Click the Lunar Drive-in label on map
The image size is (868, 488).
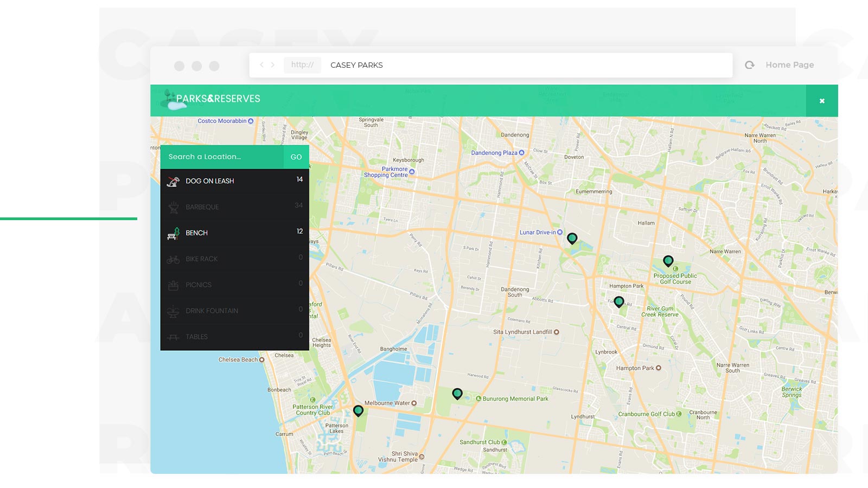[538, 232]
